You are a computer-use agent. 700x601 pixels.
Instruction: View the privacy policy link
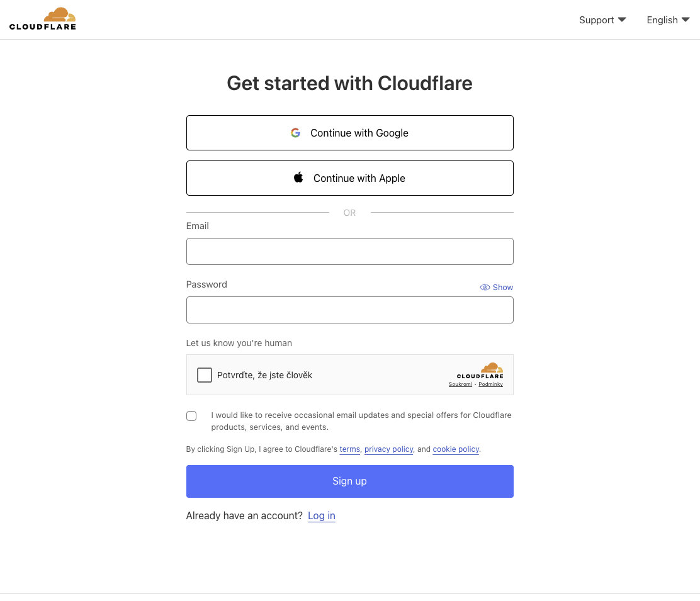(388, 449)
